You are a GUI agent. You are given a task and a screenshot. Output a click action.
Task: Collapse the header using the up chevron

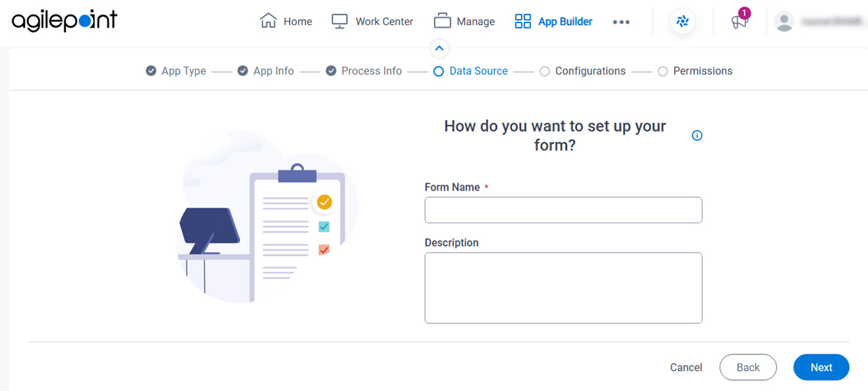tap(439, 48)
